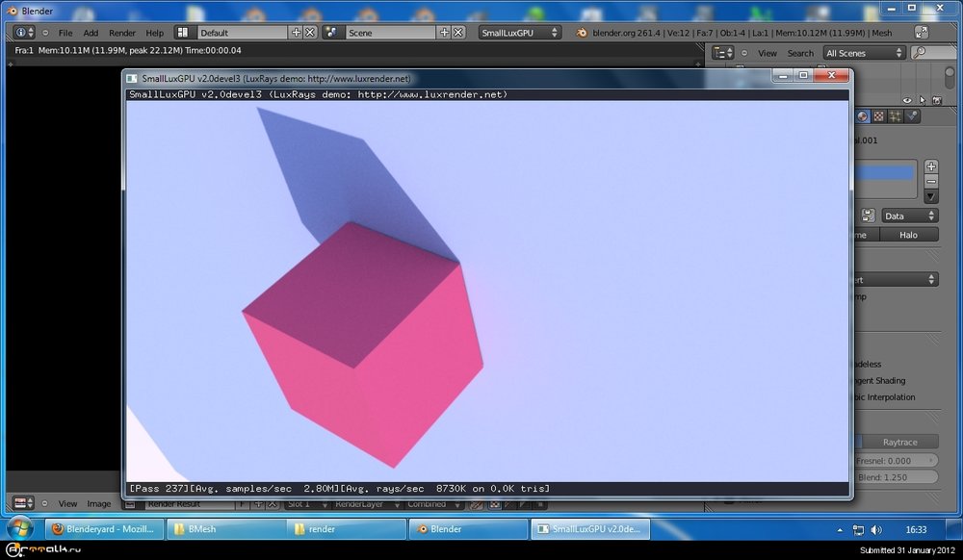Click the Halo material type button

click(x=907, y=235)
